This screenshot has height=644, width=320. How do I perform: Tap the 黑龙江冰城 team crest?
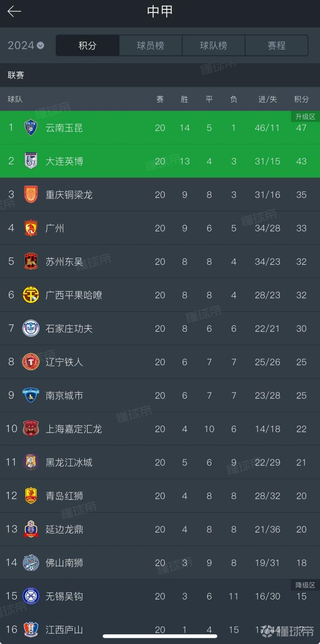tap(31, 462)
